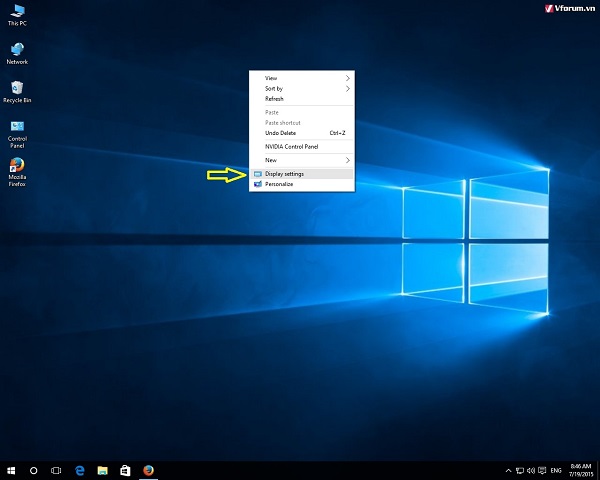Image resolution: width=600 pixels, height=480 pixels.
Task: Open the Store icon in taskbar
Action: coord(125,469)
